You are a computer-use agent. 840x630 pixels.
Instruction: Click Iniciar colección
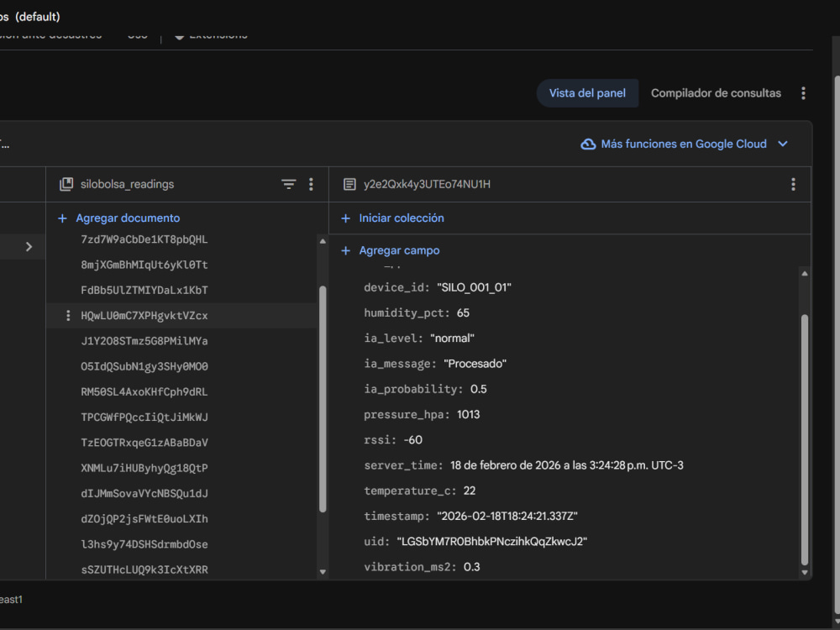[402, 218]
